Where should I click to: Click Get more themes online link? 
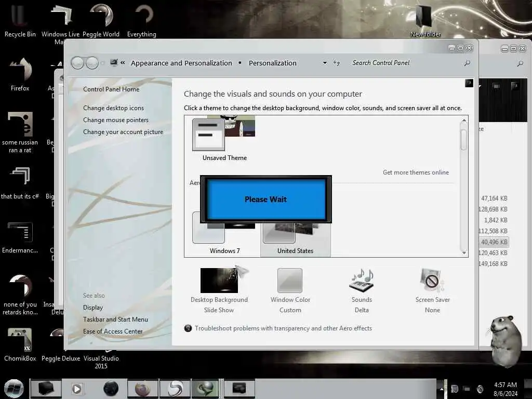click(x=416, y=172)
